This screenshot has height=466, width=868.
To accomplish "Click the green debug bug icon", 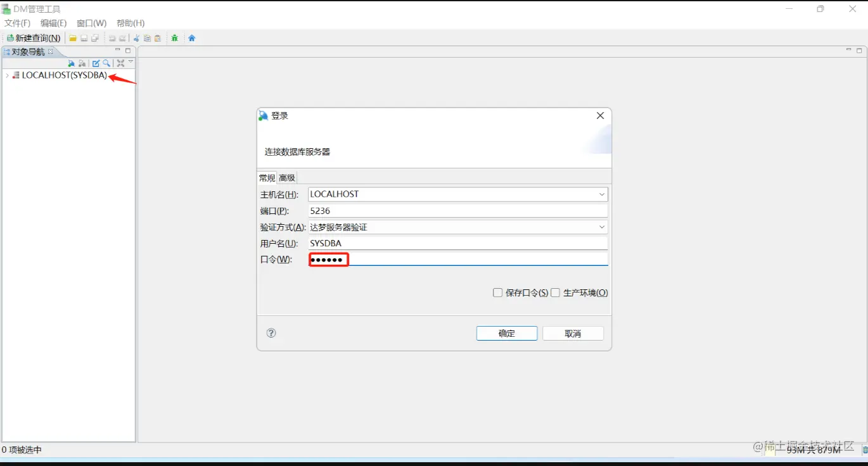I will 174,38.
